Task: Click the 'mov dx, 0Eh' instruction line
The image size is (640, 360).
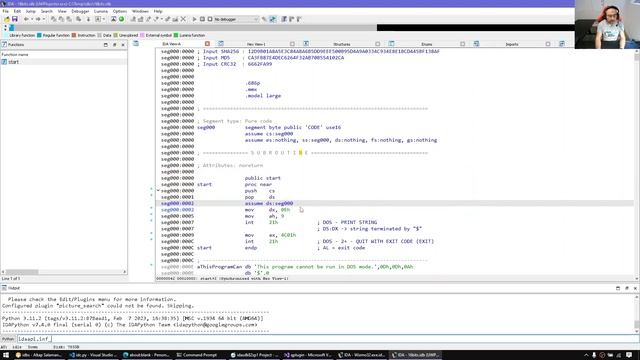Action: tap(267, 210)
